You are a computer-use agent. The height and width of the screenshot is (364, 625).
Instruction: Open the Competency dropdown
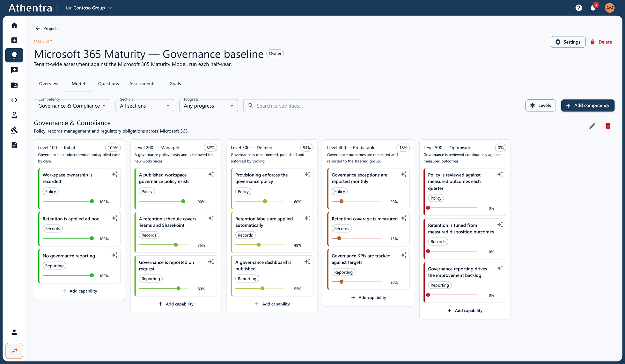coord(72,106)
